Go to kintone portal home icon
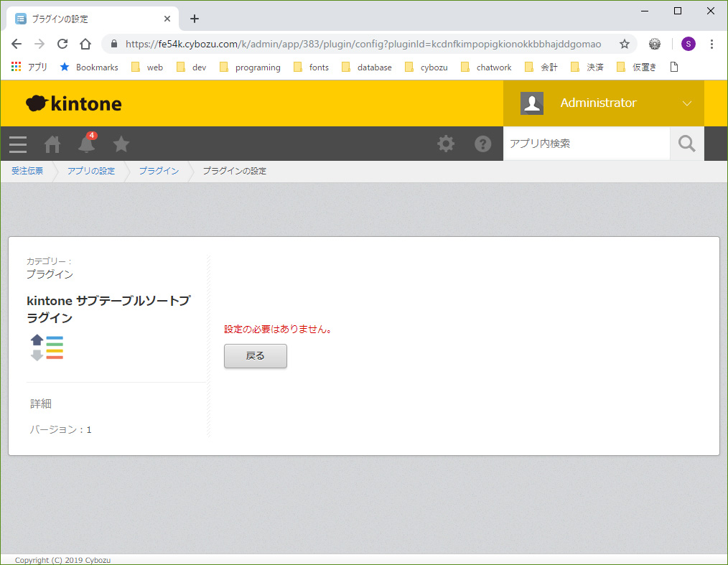Screen dimensions: 728x565 pos(52,144)
